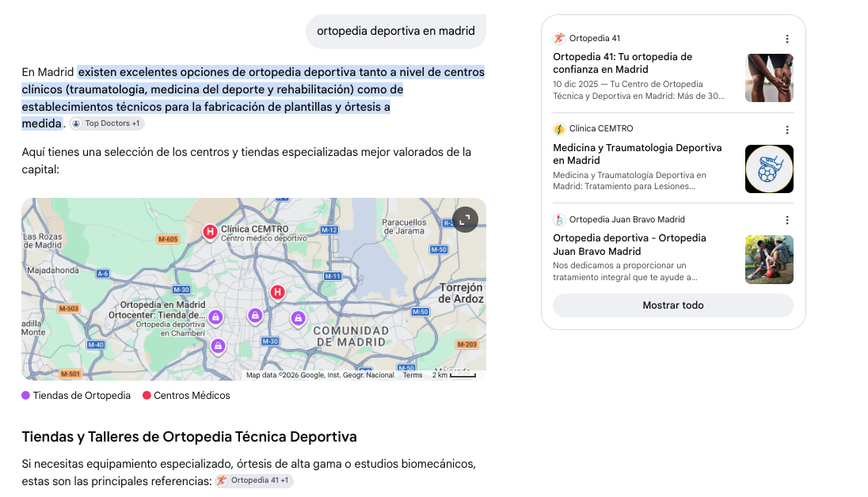Click the Mostrar todo button
This screenshot has height=497, width=868.
[x=672, y=305]
